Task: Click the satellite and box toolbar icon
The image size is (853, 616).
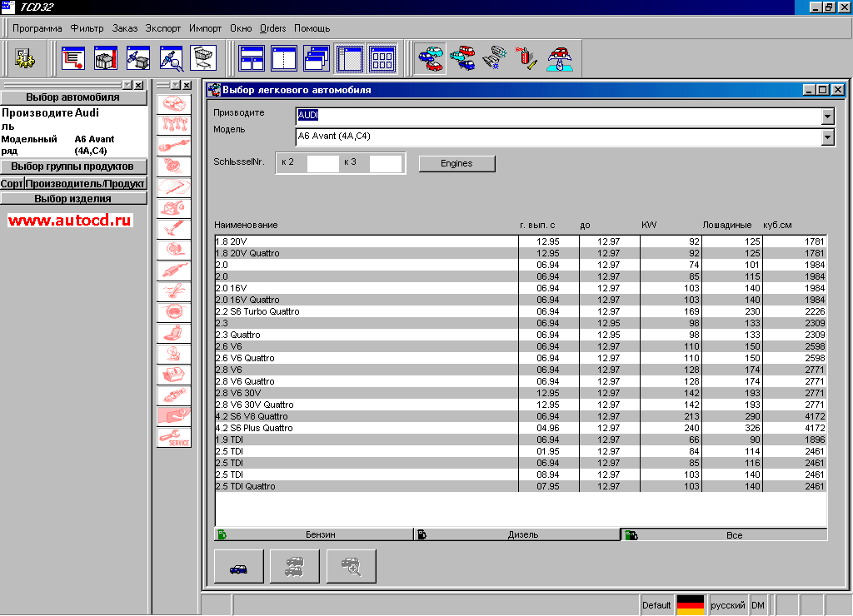Action: coord(138,58)
